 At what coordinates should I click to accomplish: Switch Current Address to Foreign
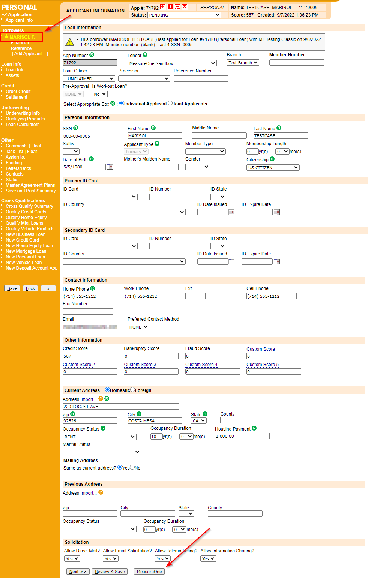(x=132, y=390)
